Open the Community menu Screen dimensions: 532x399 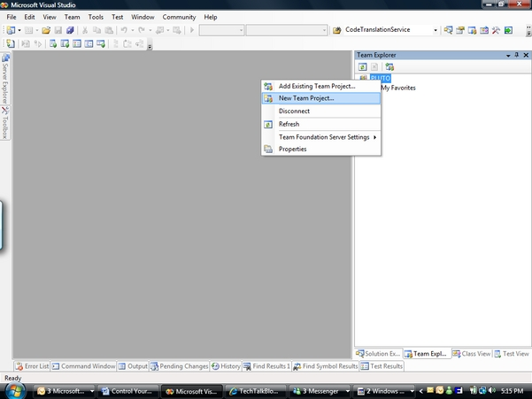click(x=179, y=17)
